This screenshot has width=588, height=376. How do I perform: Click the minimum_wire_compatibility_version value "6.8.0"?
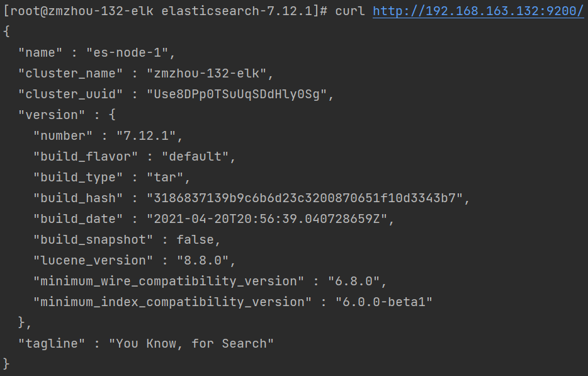pyautogui.click(x=354, y=281)
